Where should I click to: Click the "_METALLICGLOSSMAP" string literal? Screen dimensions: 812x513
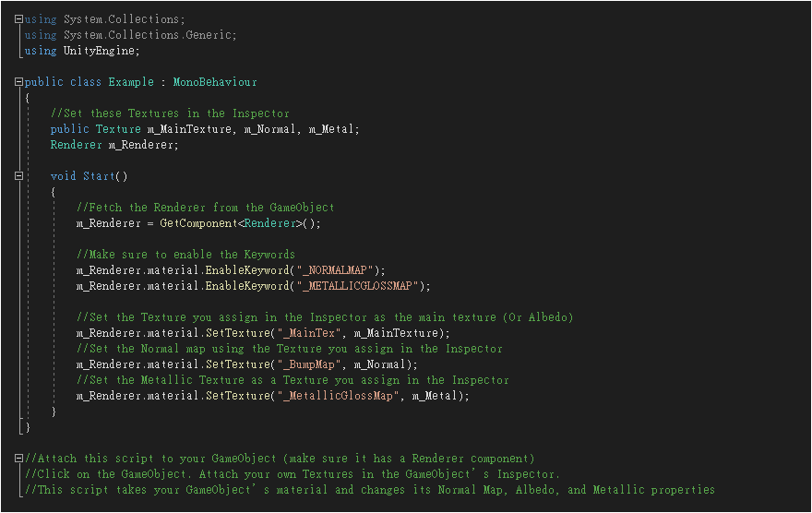(359, 286)
